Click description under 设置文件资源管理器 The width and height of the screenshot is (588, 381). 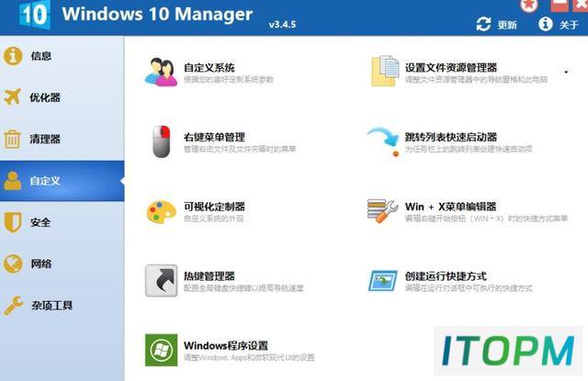(476, 80)
